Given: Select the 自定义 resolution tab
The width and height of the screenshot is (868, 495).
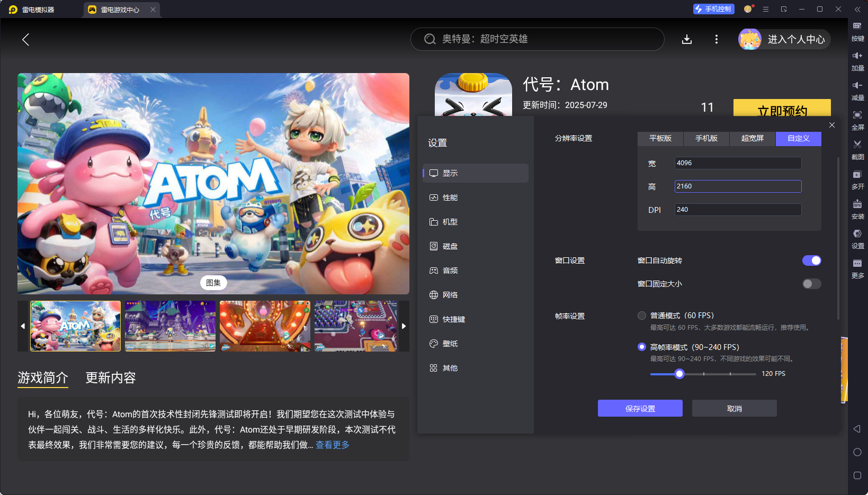Looking at the screenshot, I should tap(799, 138).
